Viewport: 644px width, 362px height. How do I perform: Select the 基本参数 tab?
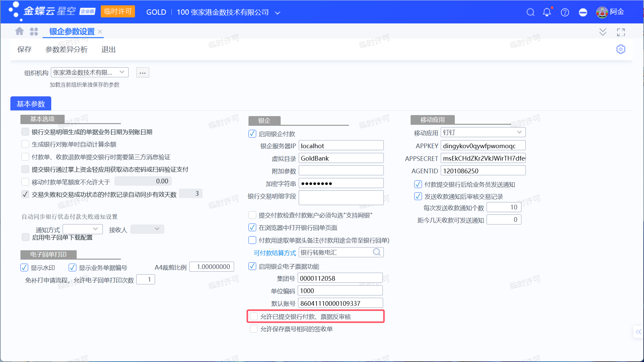coord(31,103)
